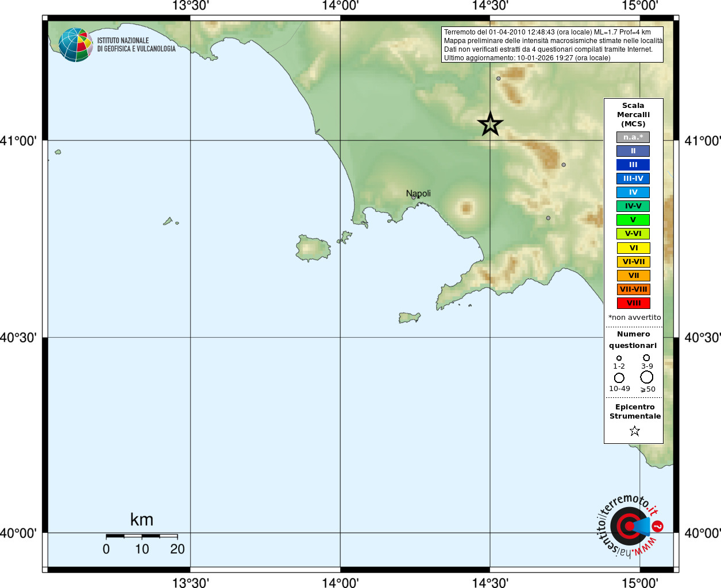Click the epicenter star on the map
The height and width of the screenshot is (588, 721).
[x=490, y=124]
